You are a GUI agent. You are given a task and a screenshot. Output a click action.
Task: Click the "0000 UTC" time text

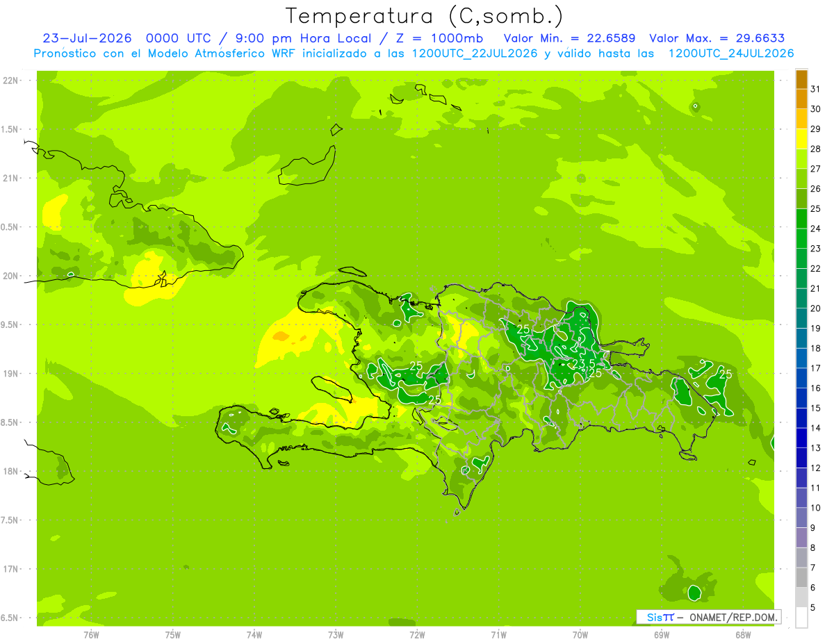[x=179, y=38]
